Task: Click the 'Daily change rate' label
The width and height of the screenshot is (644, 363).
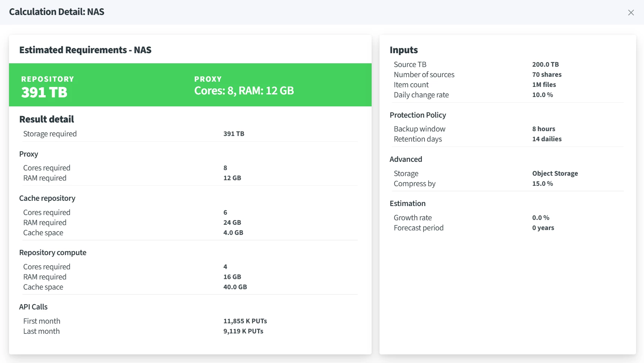Action: (x=421, y=95)
